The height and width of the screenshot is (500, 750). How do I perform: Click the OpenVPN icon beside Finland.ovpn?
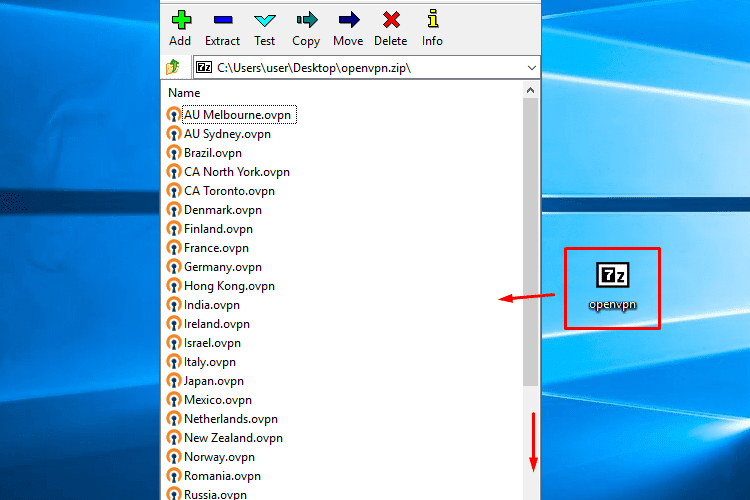(x=174, y=229)
